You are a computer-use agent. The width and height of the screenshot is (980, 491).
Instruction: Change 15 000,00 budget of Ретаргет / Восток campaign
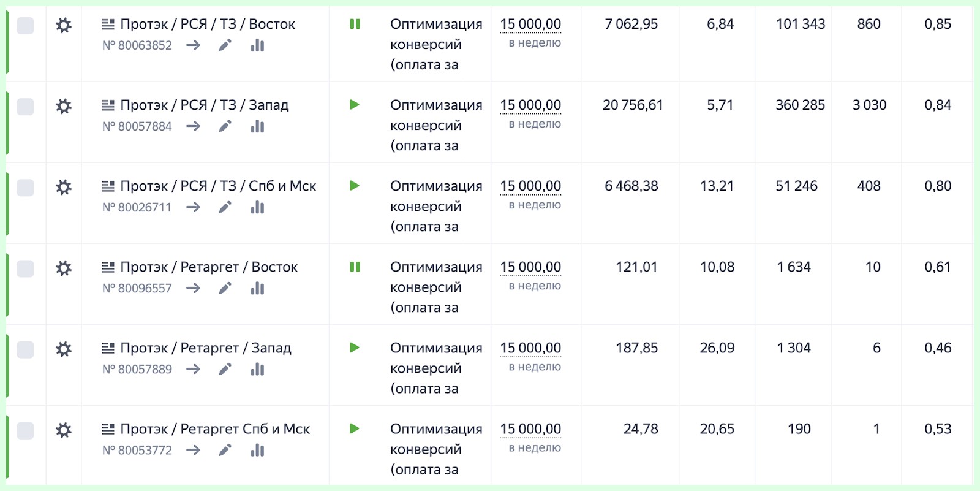pyautogui.click(x=530, y=267)
